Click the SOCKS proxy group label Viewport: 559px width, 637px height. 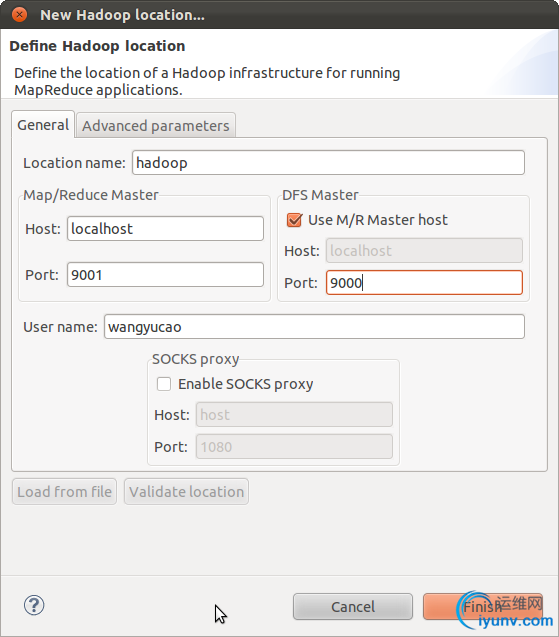click(x=195, y=359)
